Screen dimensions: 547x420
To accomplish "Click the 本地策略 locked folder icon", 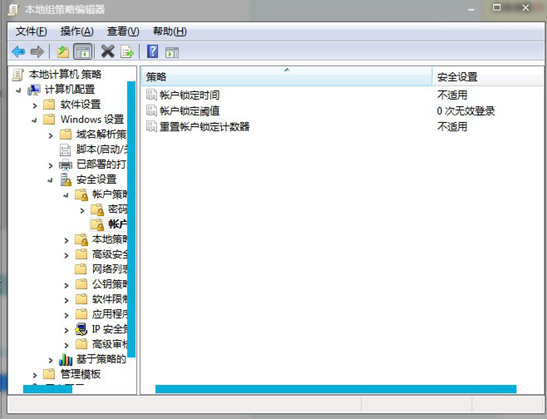I will tap(81, 240).
